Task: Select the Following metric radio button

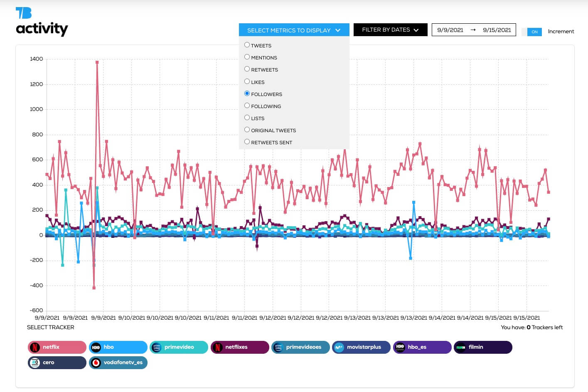Action: click(247, 106)
